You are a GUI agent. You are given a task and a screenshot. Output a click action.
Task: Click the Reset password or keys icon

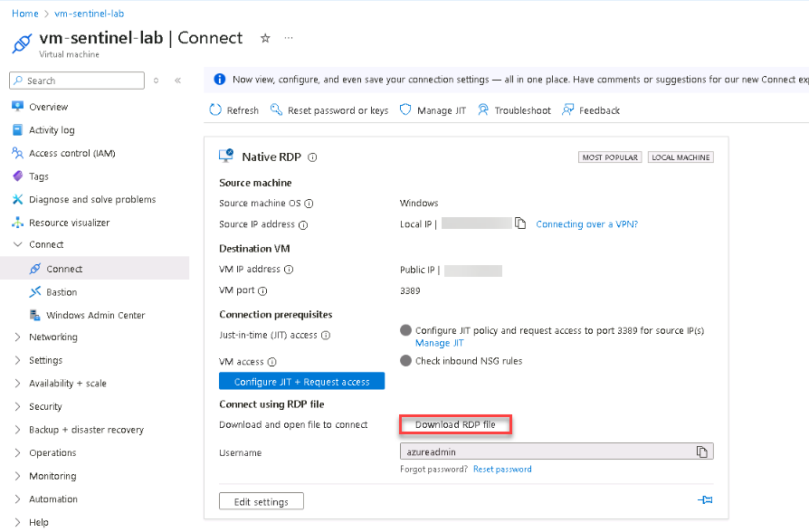[x=277, y=109]
